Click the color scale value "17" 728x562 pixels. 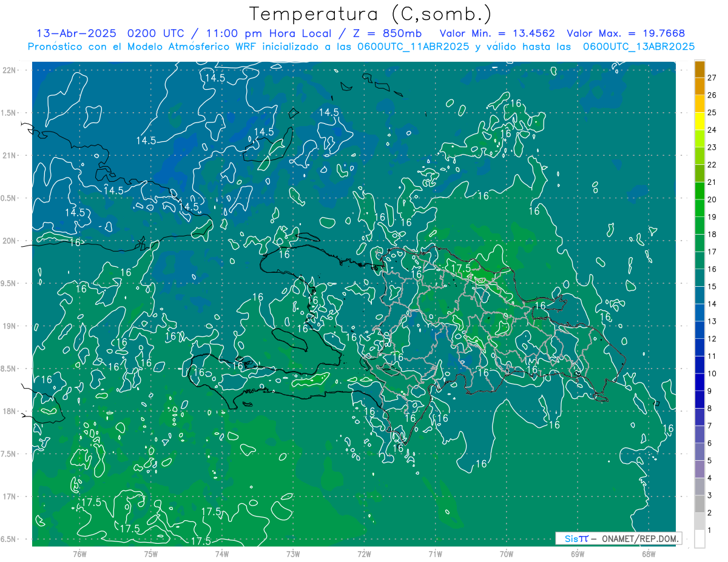[712, 252]
